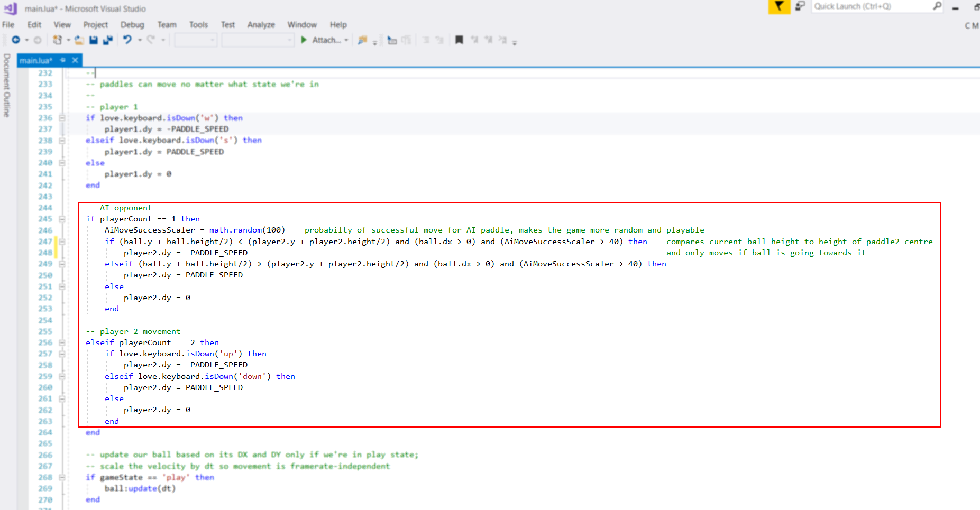
Task: Collapse the playerCount == 1 block at line 245
Action: pos(62,219)
